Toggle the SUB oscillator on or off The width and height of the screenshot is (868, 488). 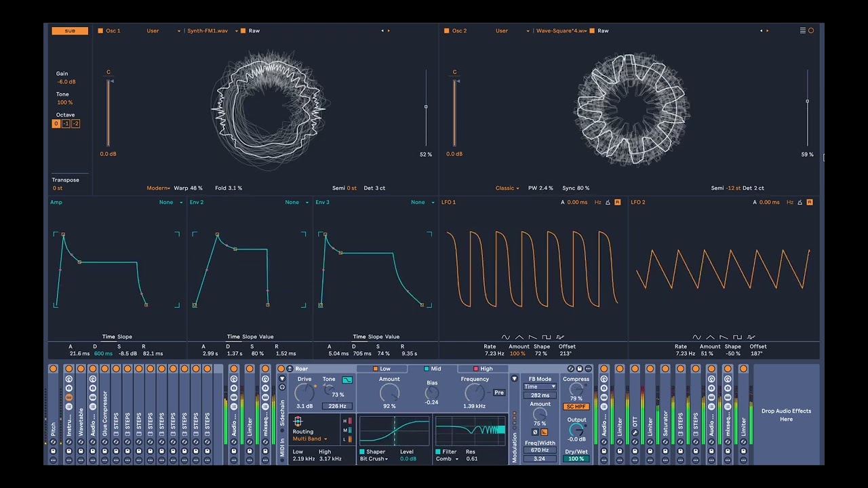click(70, 30)
